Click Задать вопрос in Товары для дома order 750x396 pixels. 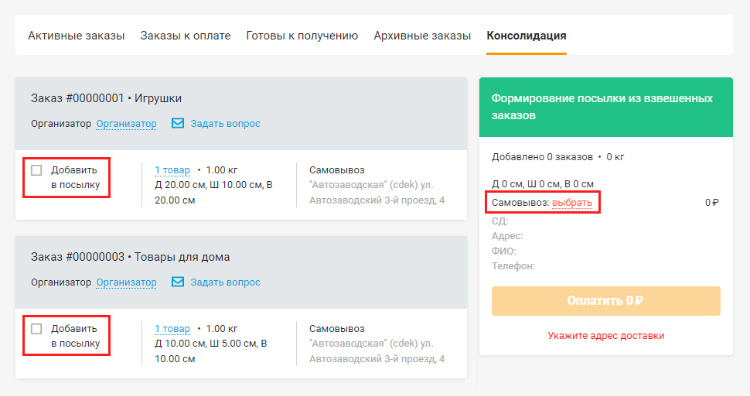(x=225, y=283)
